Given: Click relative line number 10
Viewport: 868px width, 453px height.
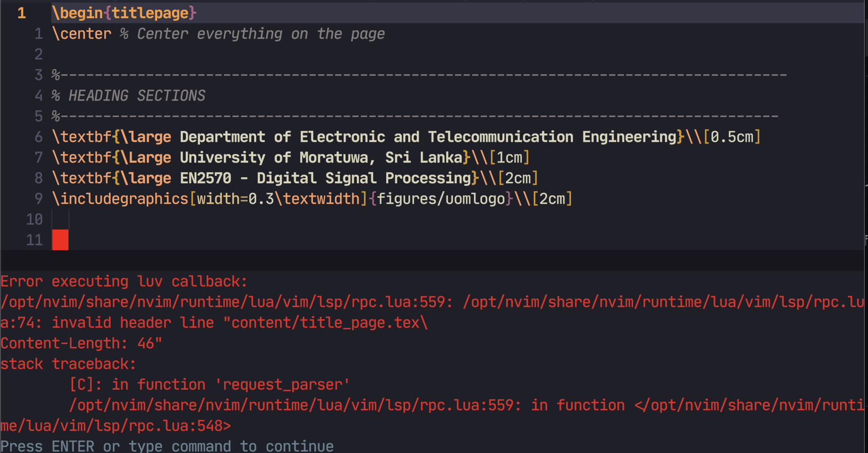Looking at the screenshot, I should tap(34, 219).
